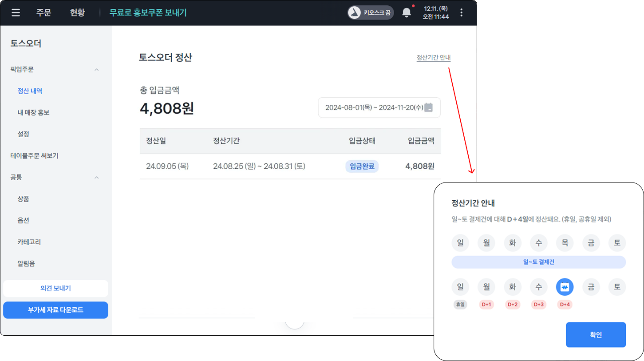Open the hamburger menu icon
The height and width of the screenshot is (361, 644).
tap(16, 12)
